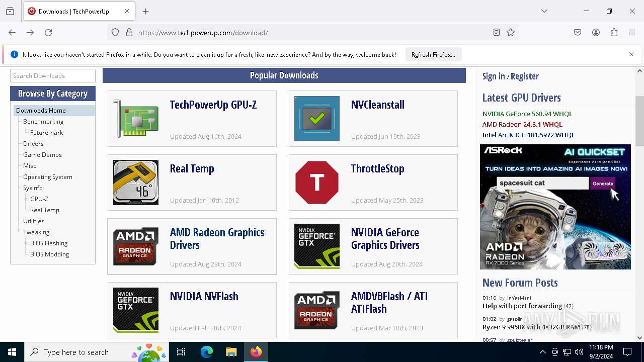Open recent browsing Firefox View icon
The width and height of the screenshot is (644, 362).
(x=10, y=11)
